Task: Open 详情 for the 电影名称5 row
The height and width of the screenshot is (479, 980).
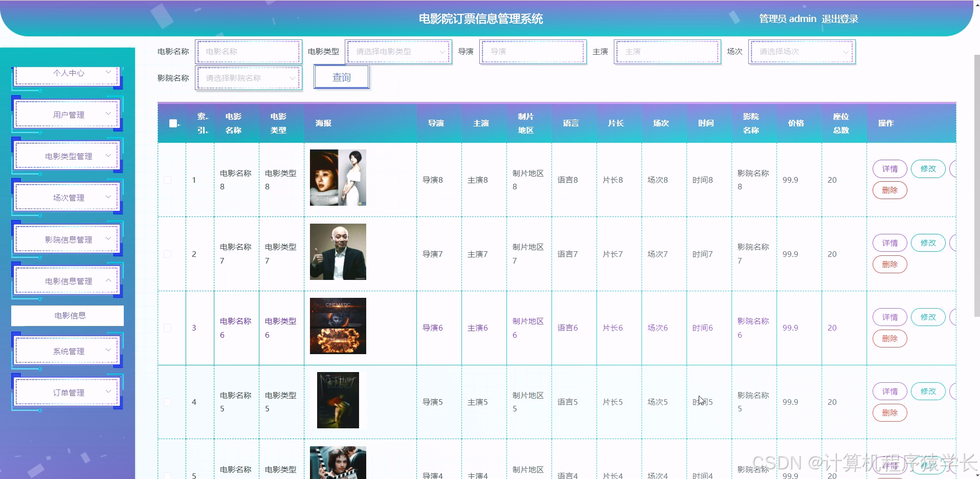Action: coord(889,391)
